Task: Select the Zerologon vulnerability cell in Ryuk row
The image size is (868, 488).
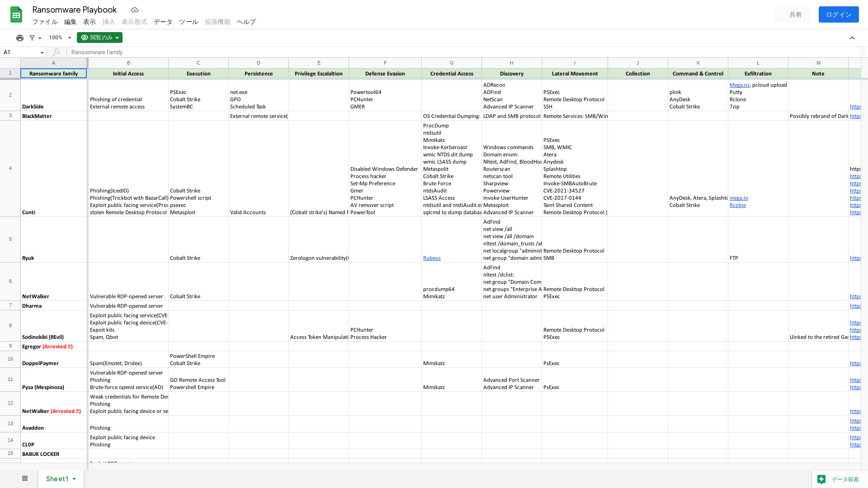Action: pos(319,239)
